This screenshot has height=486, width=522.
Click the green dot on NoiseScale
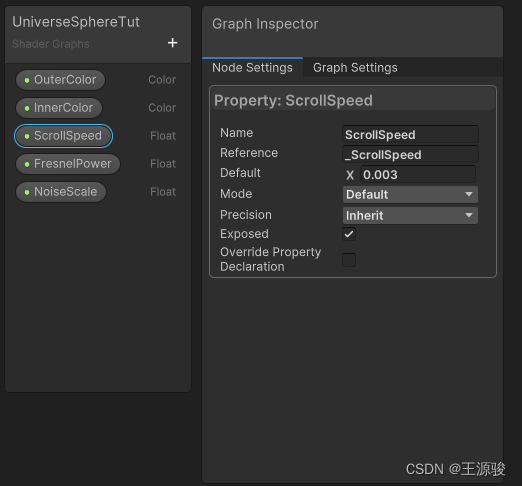[27, 192]
